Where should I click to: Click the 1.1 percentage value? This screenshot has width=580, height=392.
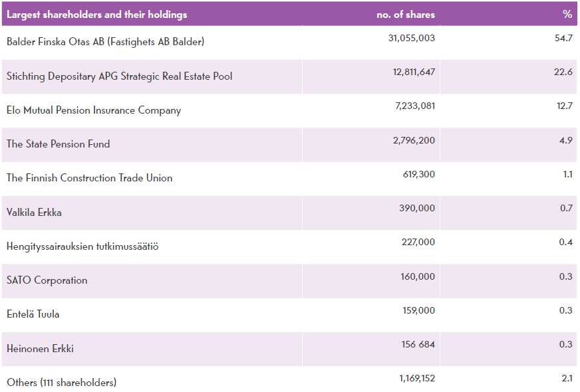(x=568, y=174)
